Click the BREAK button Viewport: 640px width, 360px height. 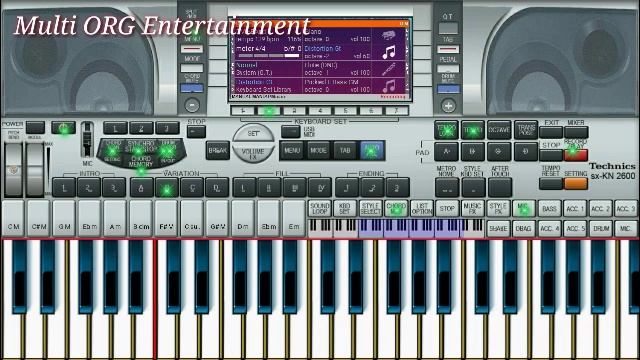(218, 150)
